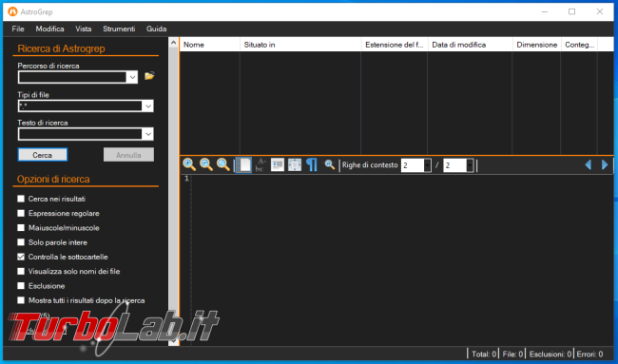Click the text preview area at line 1
This screenshot has height=364, width=618.
click(402, 179)
